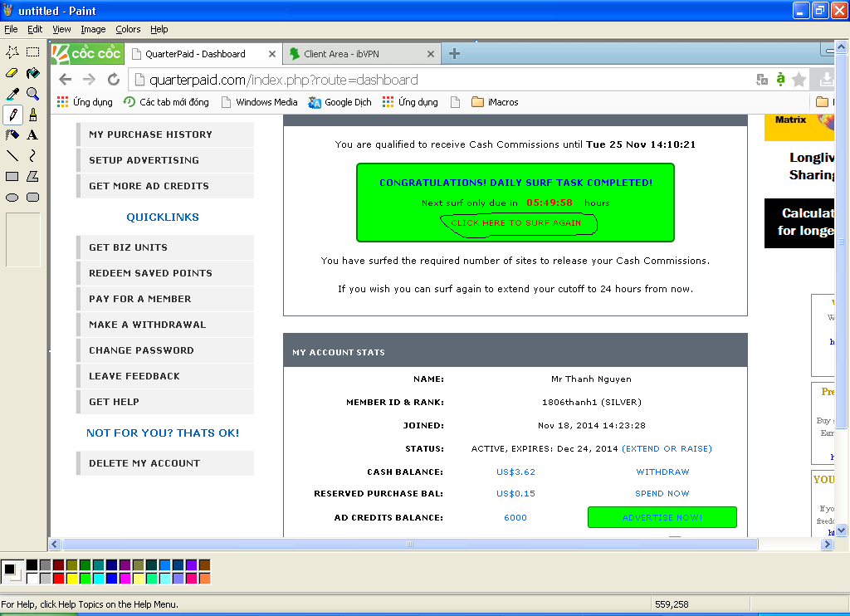Activate the Pick Color eyedropper tool

pos(12,94)
